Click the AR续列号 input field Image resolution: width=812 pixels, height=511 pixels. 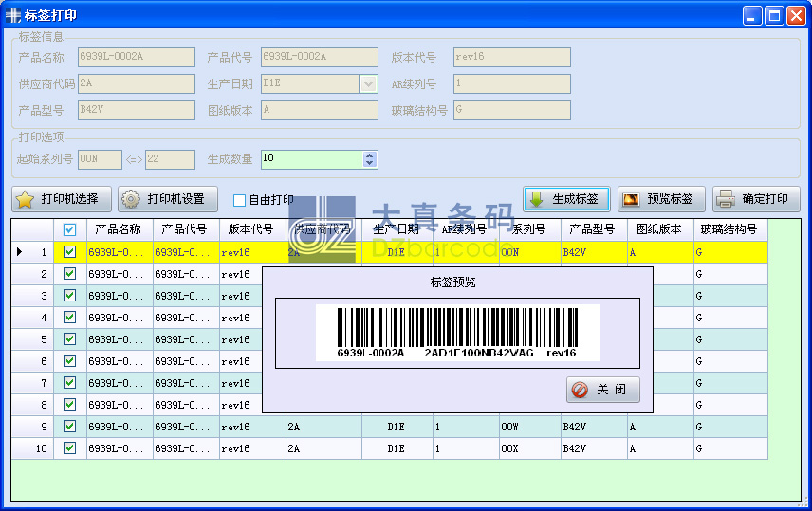pos(512,83)
